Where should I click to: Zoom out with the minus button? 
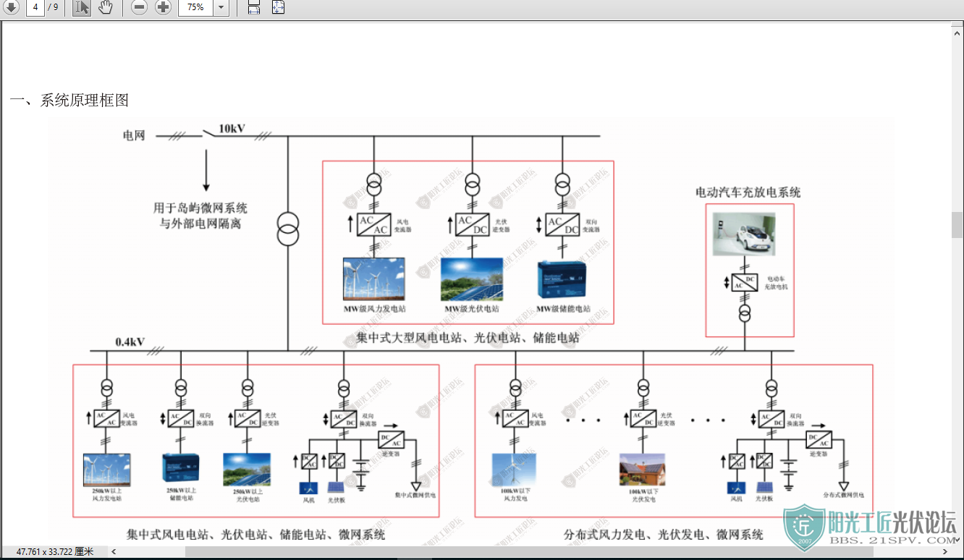tap(139, 7)
